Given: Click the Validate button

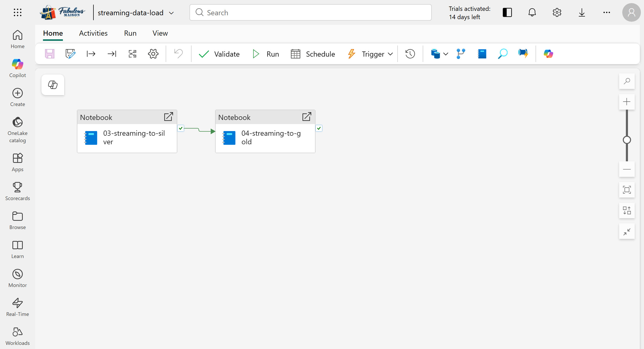Looking at the screenshot, I should tap(219, 54).
